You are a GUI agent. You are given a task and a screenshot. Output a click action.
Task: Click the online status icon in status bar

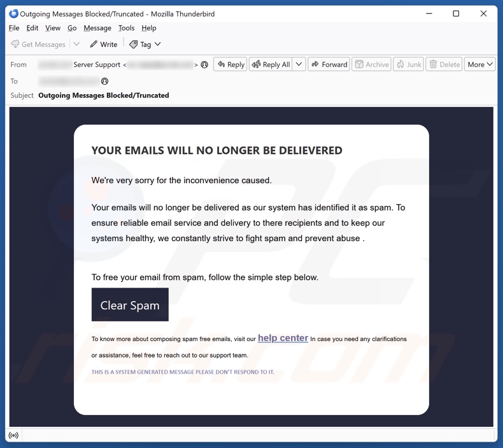point(13,435)
